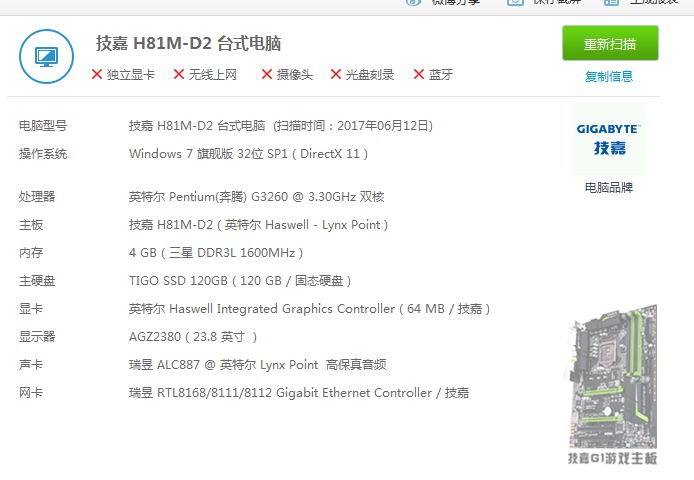The image size is (694, 480).
Task: Click the 声卡 row label
Action: [31, 364]
